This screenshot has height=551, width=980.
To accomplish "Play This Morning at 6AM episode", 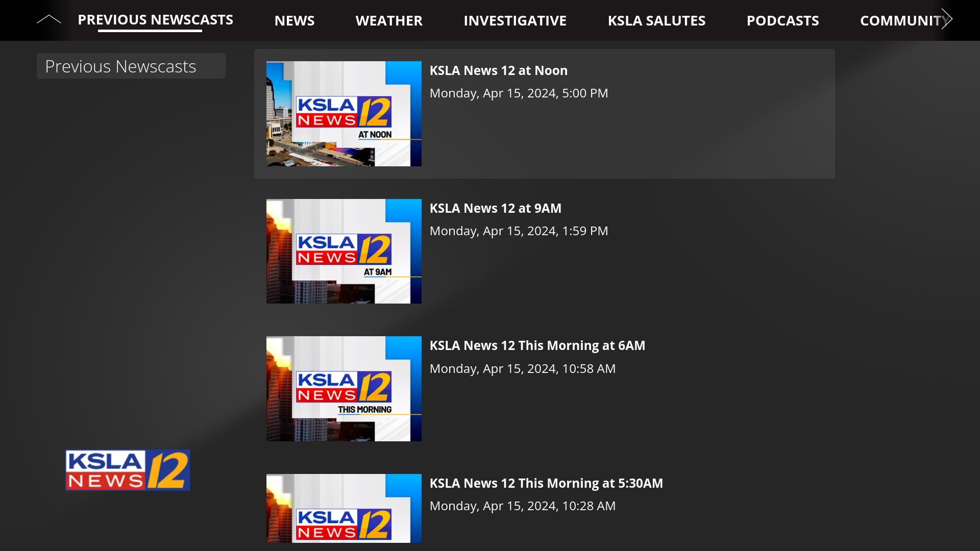I will [x=537, y=345].
